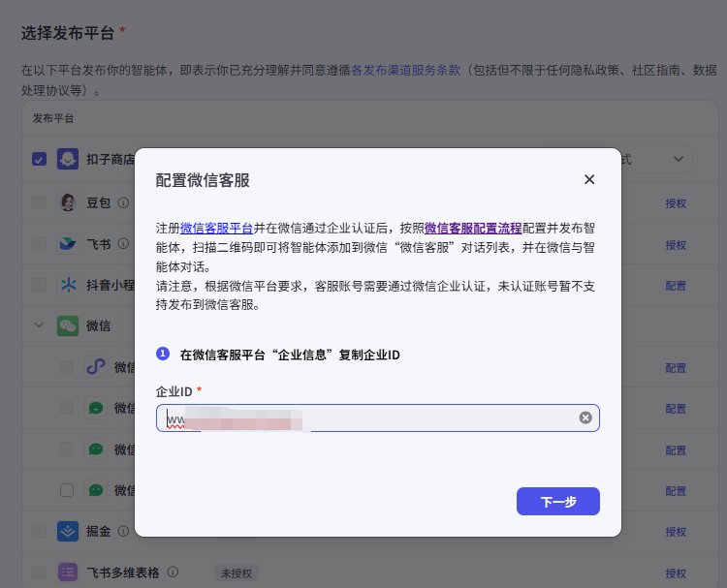Uncheck the 扣子商店 checkbox
The height and width of the screenshot is (588, 727).
click(x=39, y=159)
